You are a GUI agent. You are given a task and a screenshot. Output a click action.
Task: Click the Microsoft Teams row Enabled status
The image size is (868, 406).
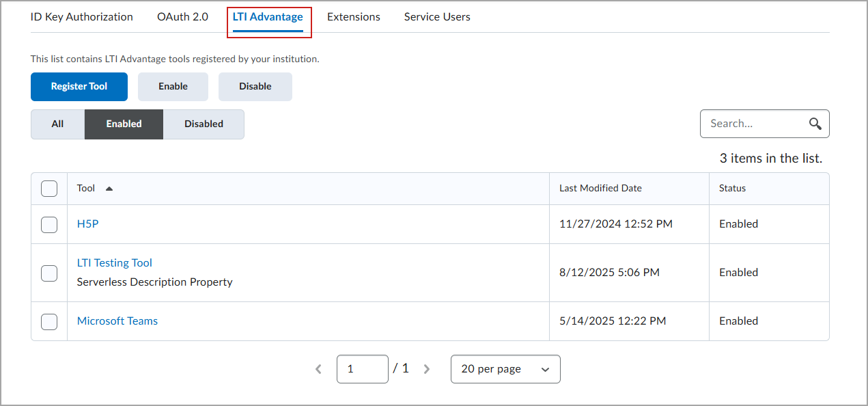[738, 321]
